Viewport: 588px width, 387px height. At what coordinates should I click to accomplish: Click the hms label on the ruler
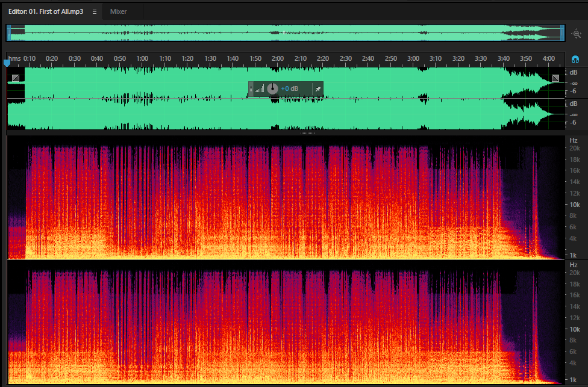click(x=14, y=58)
